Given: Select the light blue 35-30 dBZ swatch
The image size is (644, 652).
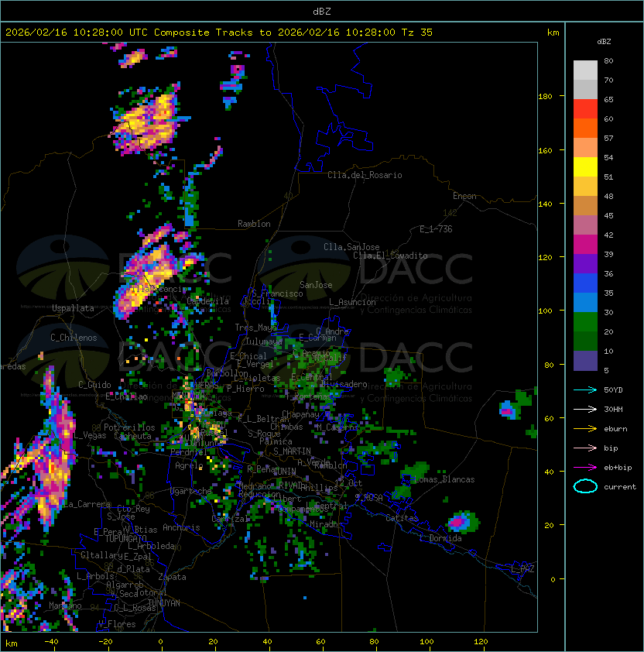Looking at the screenshot, I should click(585, 303).
